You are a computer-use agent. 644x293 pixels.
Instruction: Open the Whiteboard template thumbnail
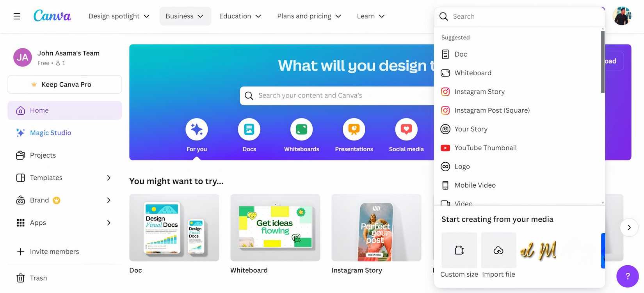[x=275, y=228]
